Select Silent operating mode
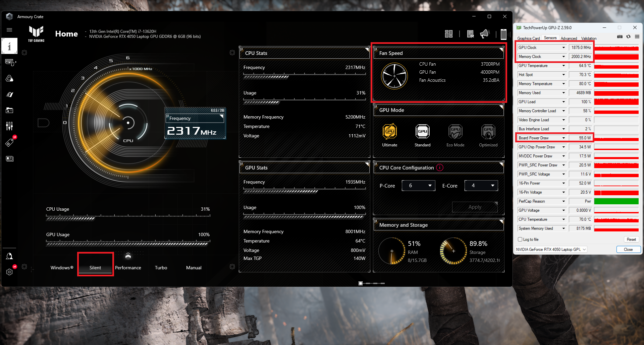This screenshot has width=644, height=345. point(95,268)
